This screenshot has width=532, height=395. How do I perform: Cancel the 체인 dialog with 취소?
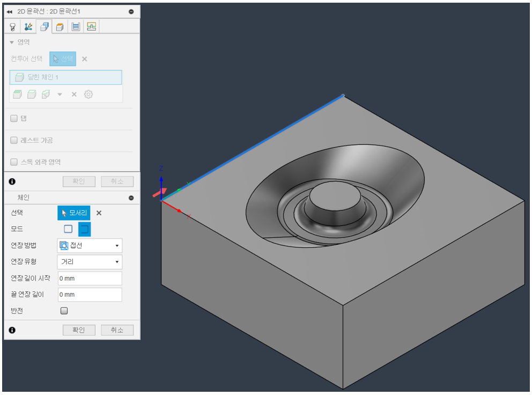pyautogui.click(x=117, y=330)
